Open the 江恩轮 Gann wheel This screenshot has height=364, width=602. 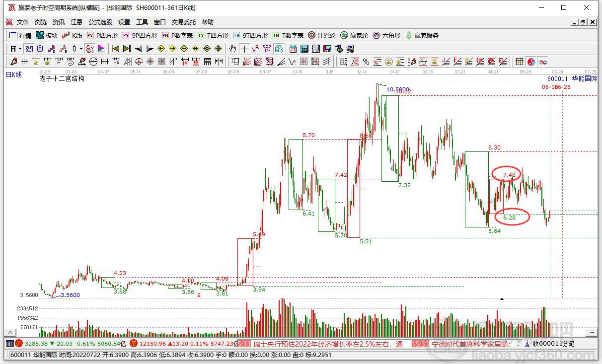(x=322, y=35)
